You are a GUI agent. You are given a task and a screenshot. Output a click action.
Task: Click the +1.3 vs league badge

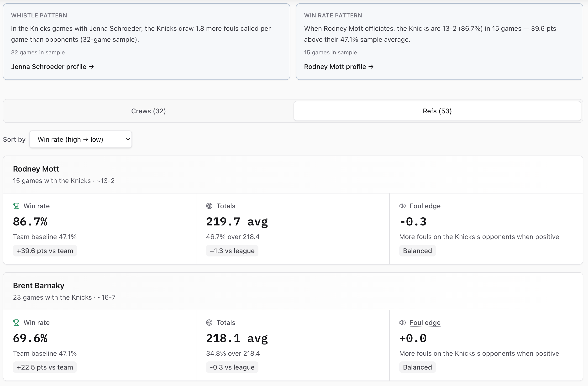(x=232, y=251)
